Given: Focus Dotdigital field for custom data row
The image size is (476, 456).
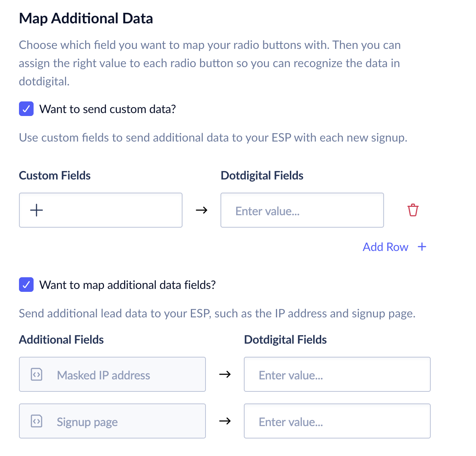Looking at the screenshot, I should 302,210.
